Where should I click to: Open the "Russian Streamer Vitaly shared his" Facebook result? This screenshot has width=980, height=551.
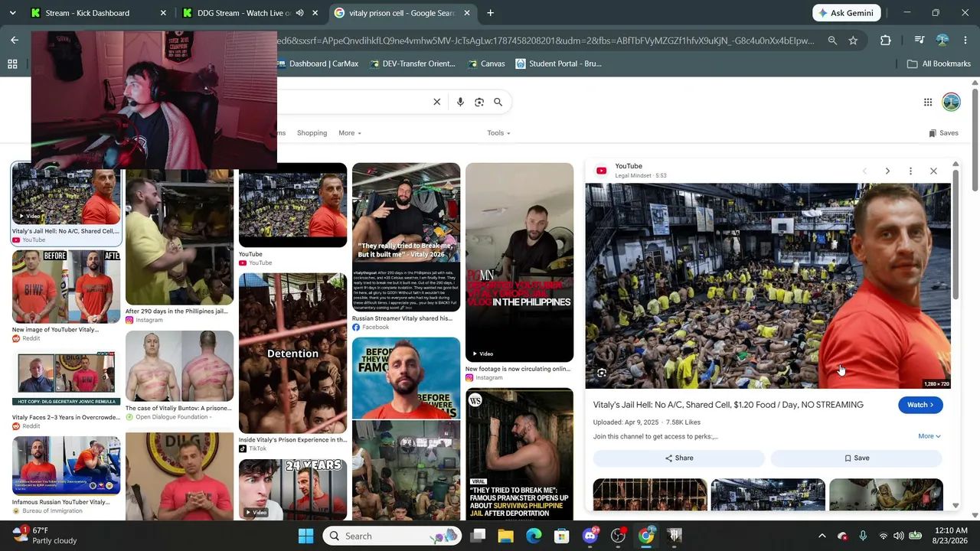(406, 247)
